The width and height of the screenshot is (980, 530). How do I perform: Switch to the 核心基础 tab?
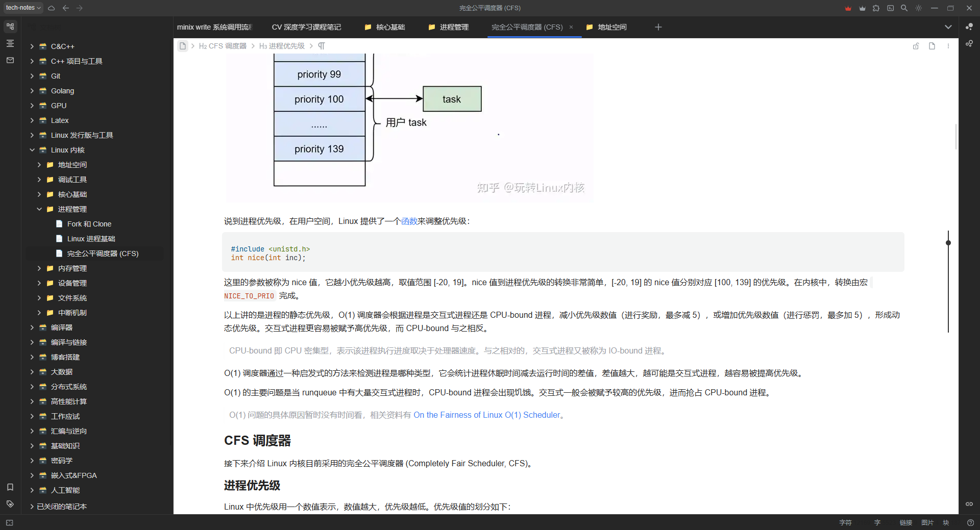click(385, 27)
